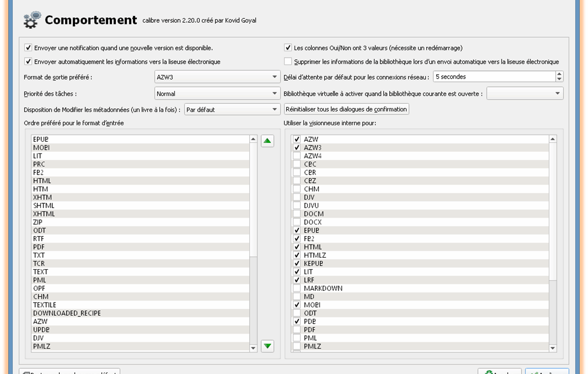Uncheck HTMLZ viewer format checkbox
The width and height of the screenshot is (588, 374).
point(297,255)
